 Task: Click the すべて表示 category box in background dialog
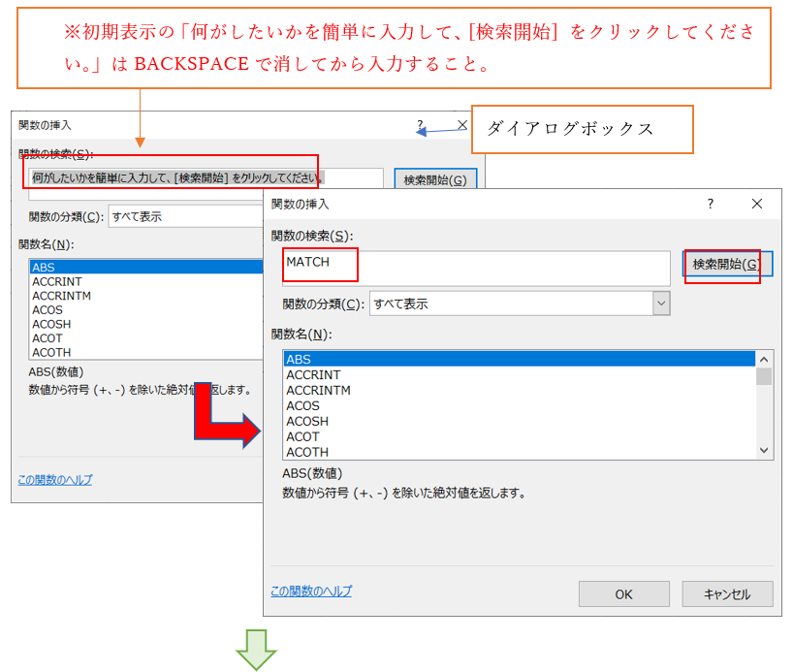coord(184,217)
